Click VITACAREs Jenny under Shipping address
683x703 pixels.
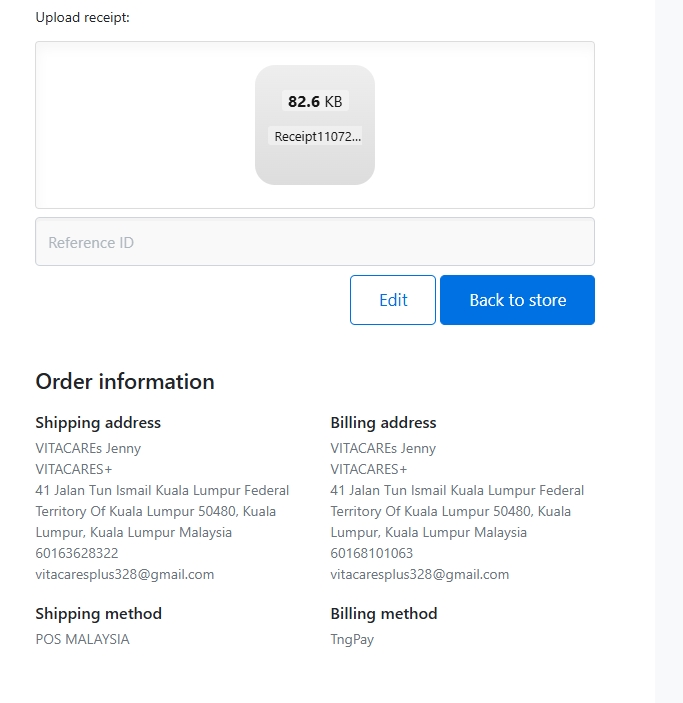88,448
